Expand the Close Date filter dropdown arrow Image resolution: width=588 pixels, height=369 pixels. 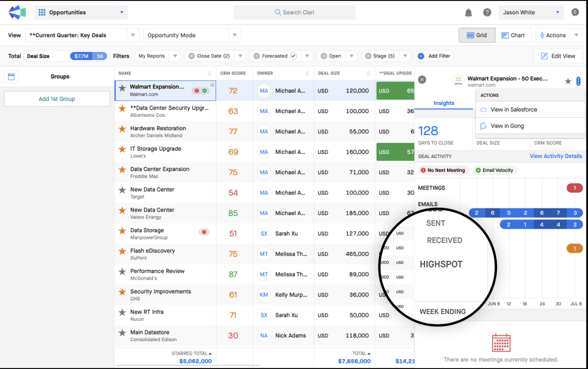click(x=240, y=56)
